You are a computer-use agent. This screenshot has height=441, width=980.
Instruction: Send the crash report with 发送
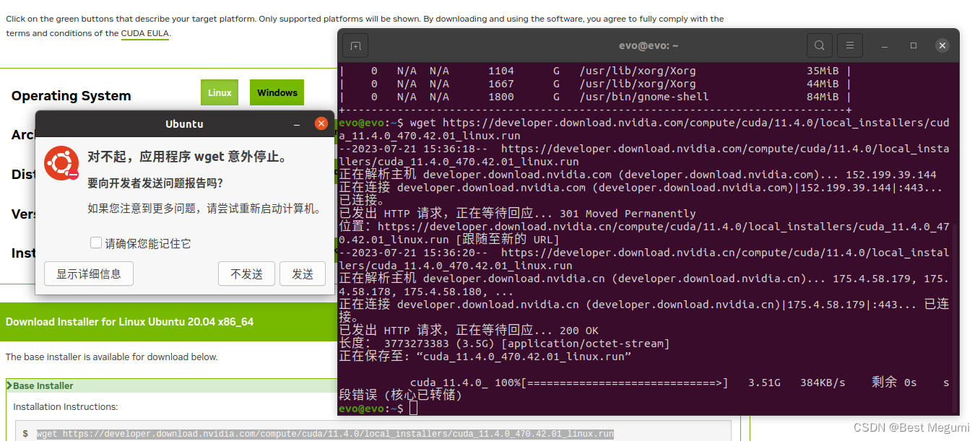(x=303, y=274)
